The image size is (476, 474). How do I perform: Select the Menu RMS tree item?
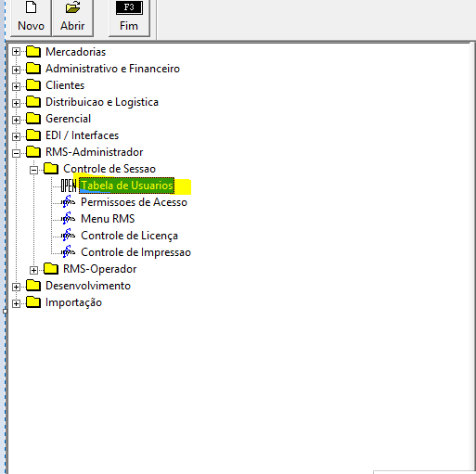pos(108,219)
